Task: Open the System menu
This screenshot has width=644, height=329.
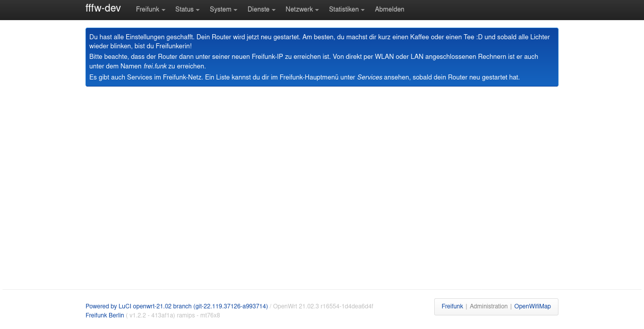Action: coord(220,10)
